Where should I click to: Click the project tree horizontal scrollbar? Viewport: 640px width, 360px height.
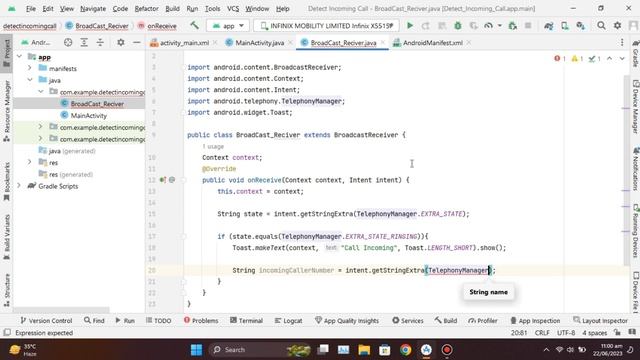click(x=61, y=310)
